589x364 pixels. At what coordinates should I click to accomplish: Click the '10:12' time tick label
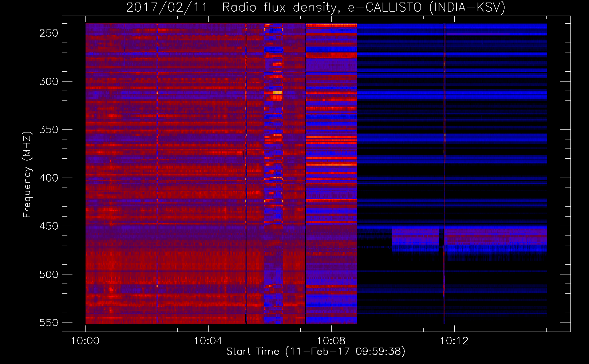click(454, 341)
